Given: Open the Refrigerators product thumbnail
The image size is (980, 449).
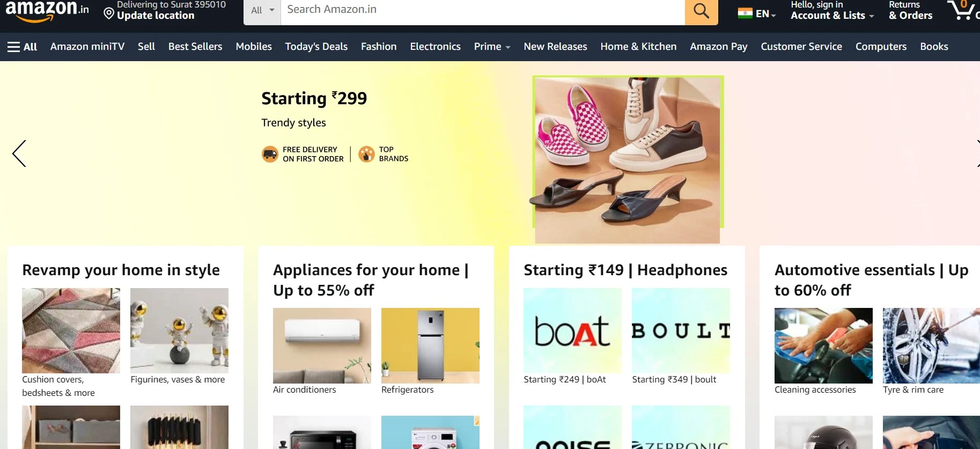Looking at the screenshot, I should coord(430,345).
